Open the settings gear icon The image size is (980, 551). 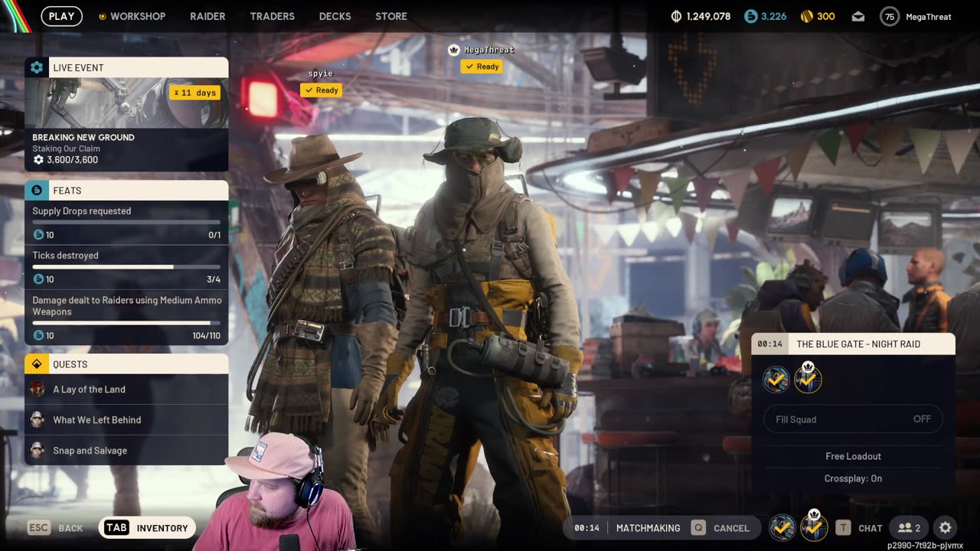tap(946, 527)
